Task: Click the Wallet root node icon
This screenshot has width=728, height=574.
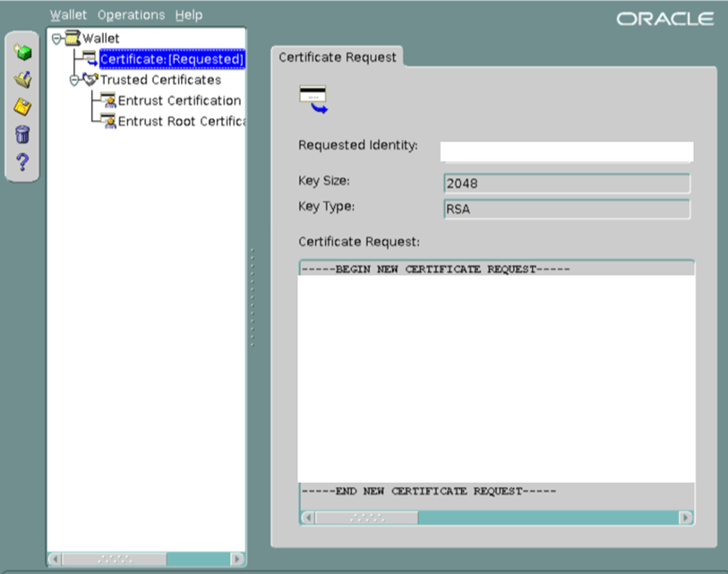Action: point(72,39)
